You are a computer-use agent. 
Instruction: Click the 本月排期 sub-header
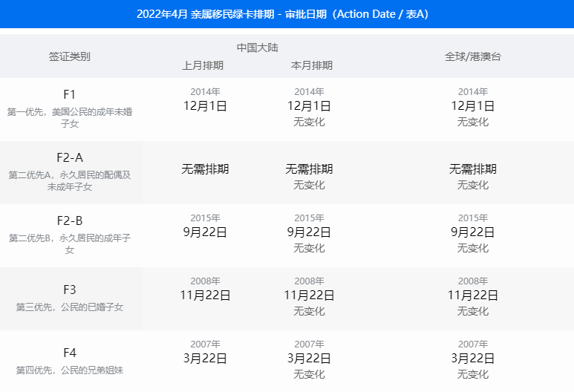coord(312,65)
